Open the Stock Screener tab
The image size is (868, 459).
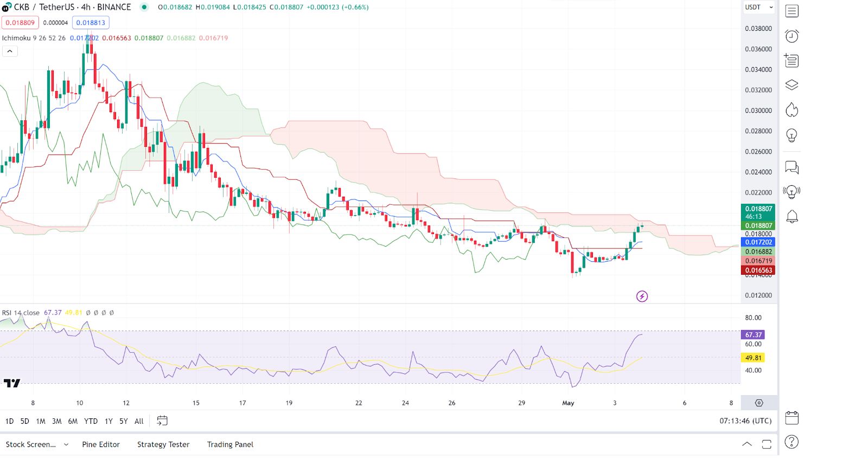[31, 444]
